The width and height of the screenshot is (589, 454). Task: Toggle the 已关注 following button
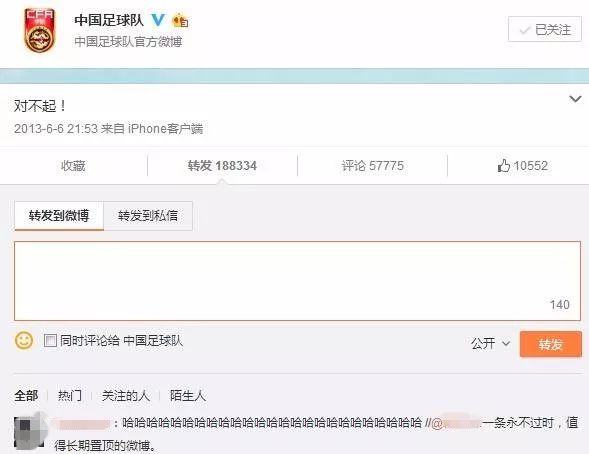pos(545,29)
